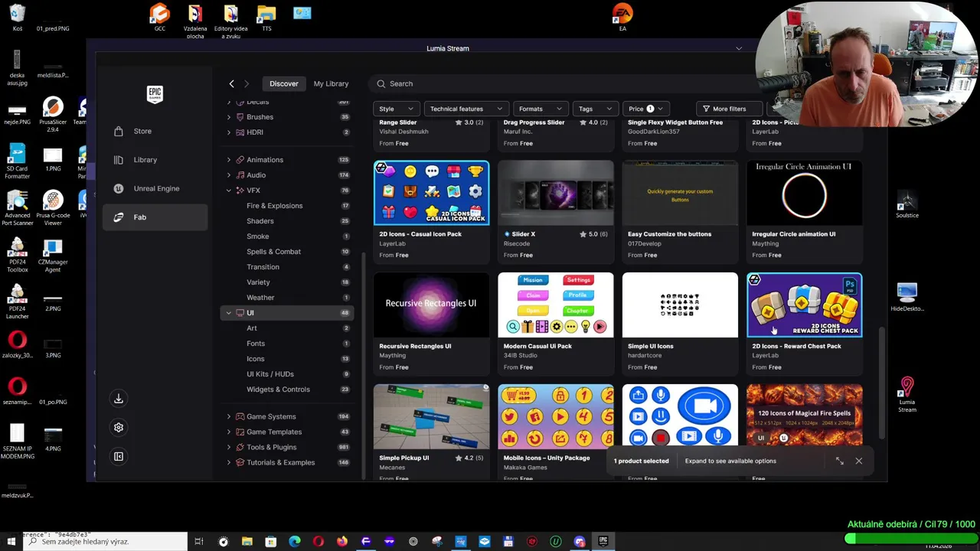Open Lumia Stream desktop shortcut

pos(907,395)
